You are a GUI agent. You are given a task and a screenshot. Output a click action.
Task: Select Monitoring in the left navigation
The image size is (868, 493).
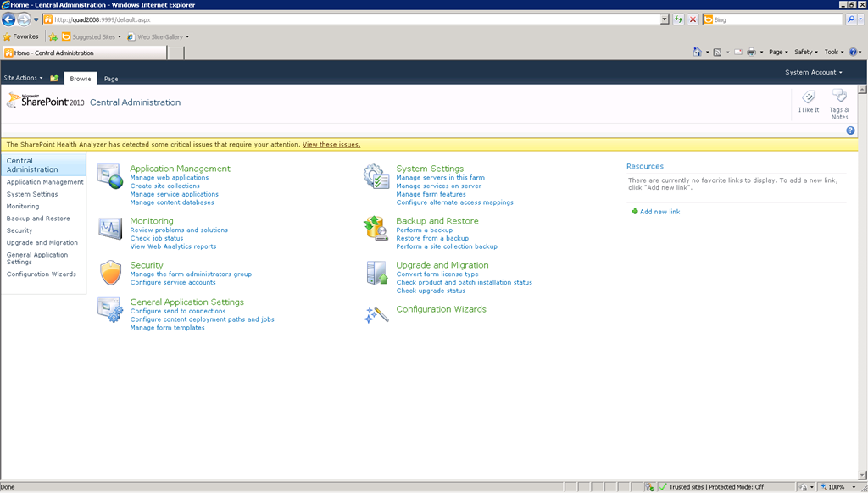[23, 207]
